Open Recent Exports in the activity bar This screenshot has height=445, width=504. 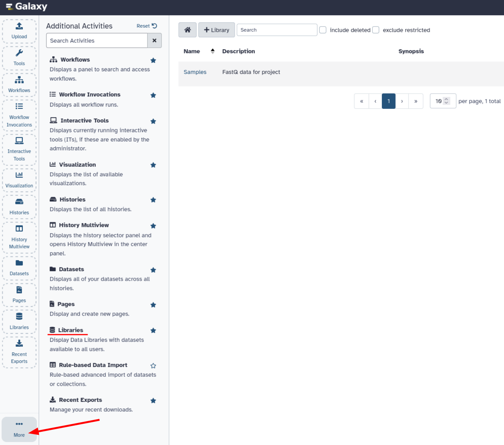(19, 352)
